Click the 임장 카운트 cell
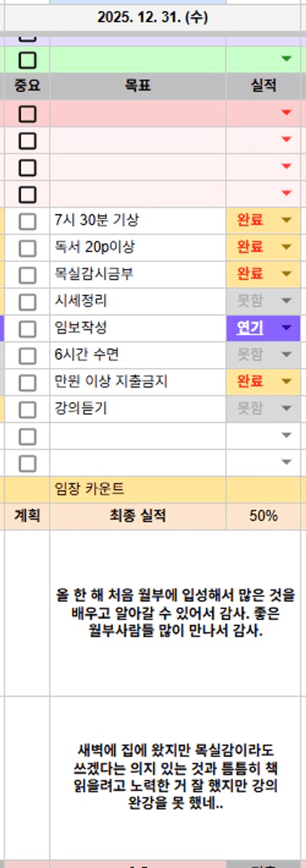 (138, 489)
